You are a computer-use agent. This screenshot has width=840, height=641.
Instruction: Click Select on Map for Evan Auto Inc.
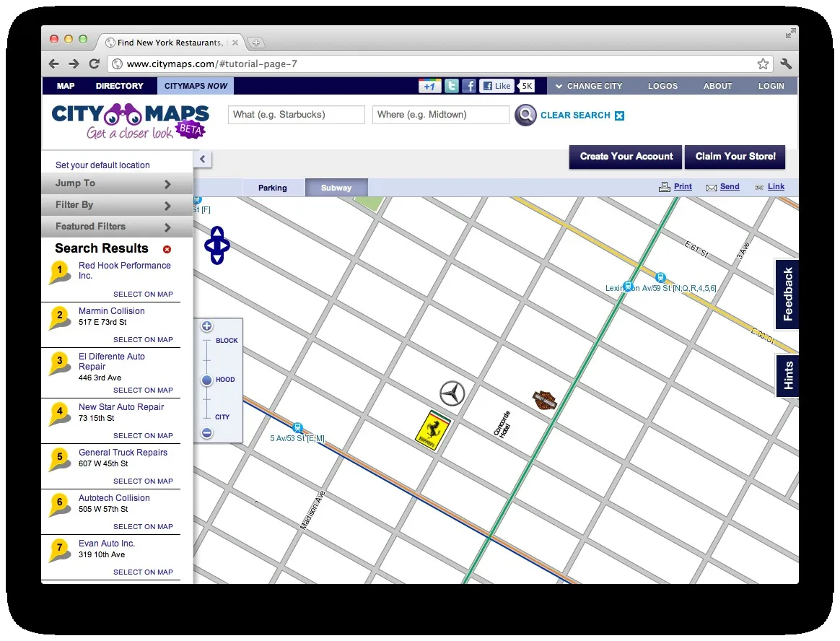[143, 572]
